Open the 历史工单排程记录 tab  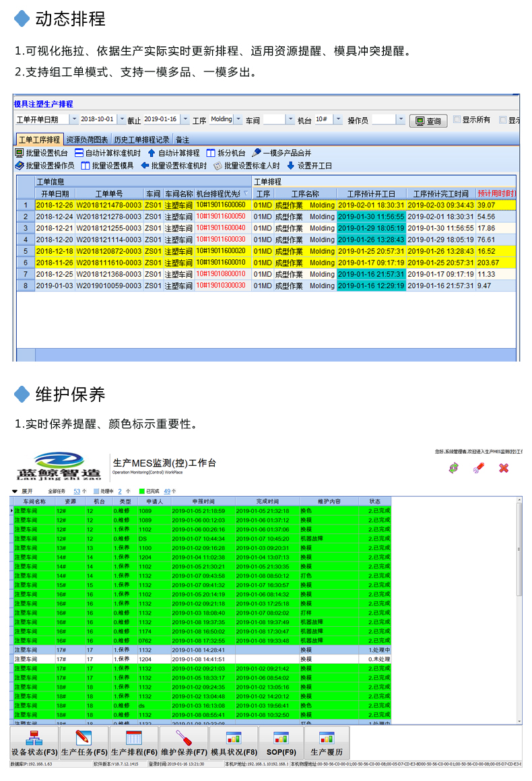coord(141,140)
